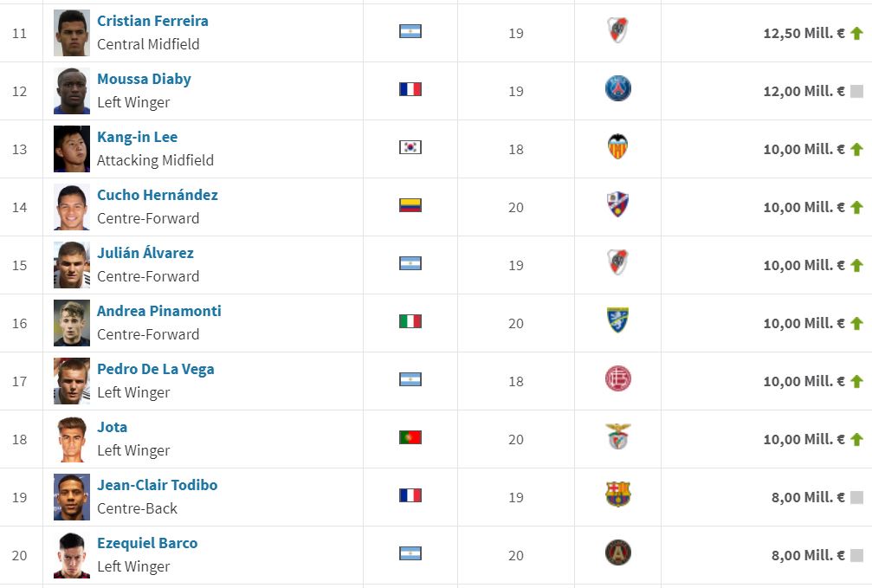Viewport: 872px width, 588px height.
Task: Open Jean-Clair Todibo's player page
Action: 157,485
